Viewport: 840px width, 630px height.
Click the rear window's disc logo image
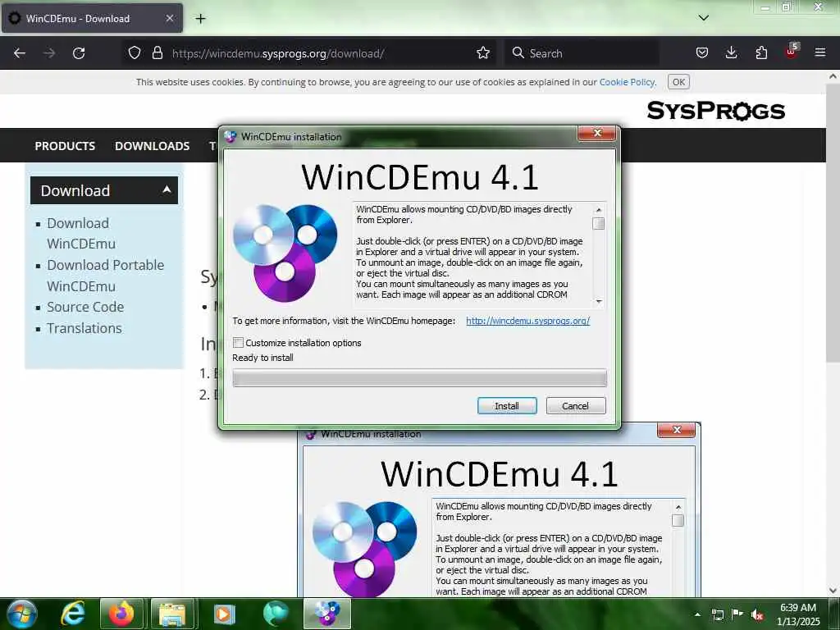364,549
